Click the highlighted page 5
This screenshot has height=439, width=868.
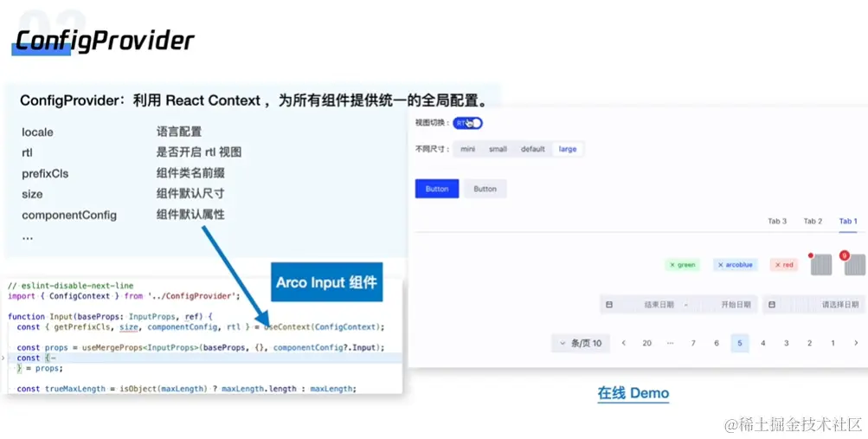[740, 343]
